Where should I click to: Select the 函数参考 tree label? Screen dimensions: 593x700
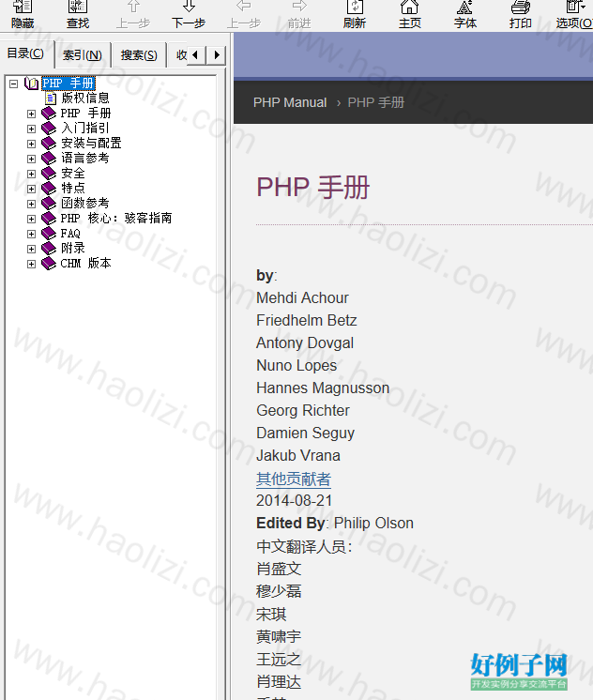[85, 204]
